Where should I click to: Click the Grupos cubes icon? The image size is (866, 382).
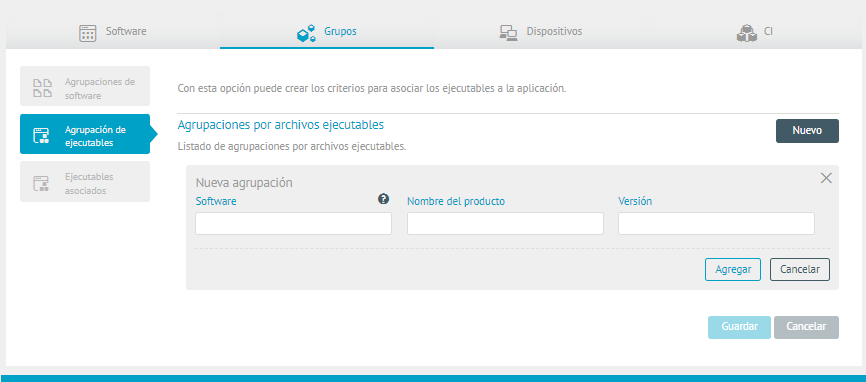[307, 33]
